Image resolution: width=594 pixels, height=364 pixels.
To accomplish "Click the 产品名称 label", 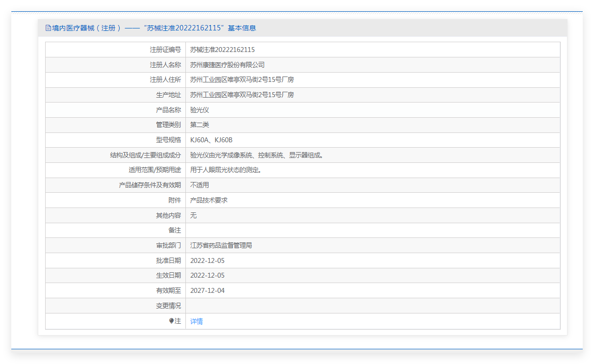I will (x=168, y=110).
